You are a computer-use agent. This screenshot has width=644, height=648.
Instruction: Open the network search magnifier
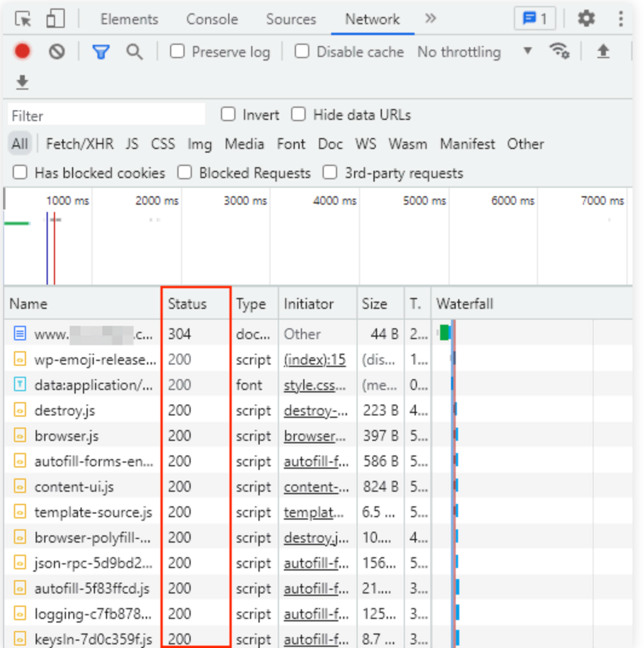[134, 52]
